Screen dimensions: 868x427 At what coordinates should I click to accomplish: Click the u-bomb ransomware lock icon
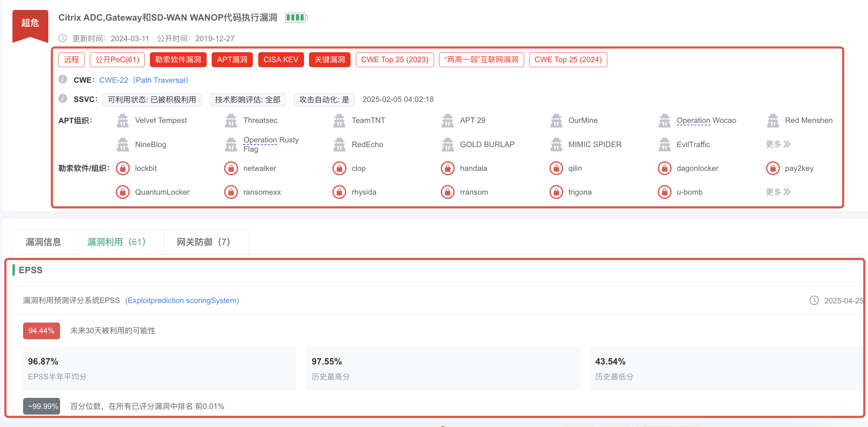point(664,192)
